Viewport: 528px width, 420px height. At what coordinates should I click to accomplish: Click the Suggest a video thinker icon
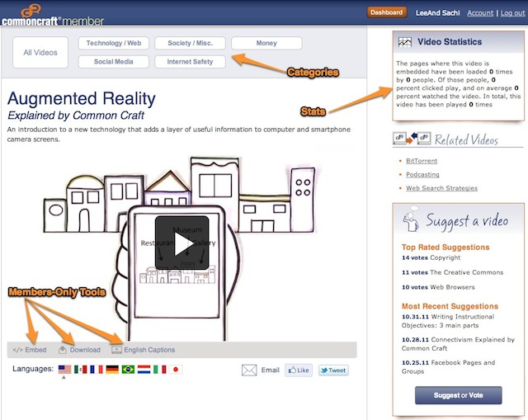411,219
